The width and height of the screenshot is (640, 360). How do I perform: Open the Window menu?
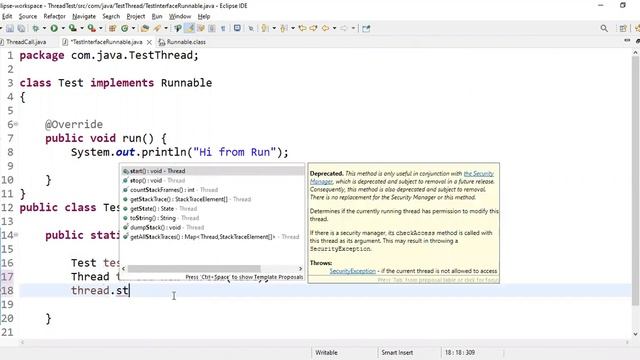pos(180,16)
